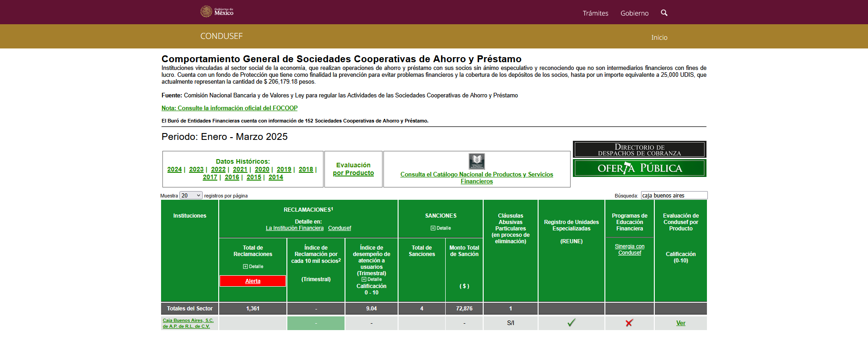Open the search magnifier icon in header

[x=664, y=13]
